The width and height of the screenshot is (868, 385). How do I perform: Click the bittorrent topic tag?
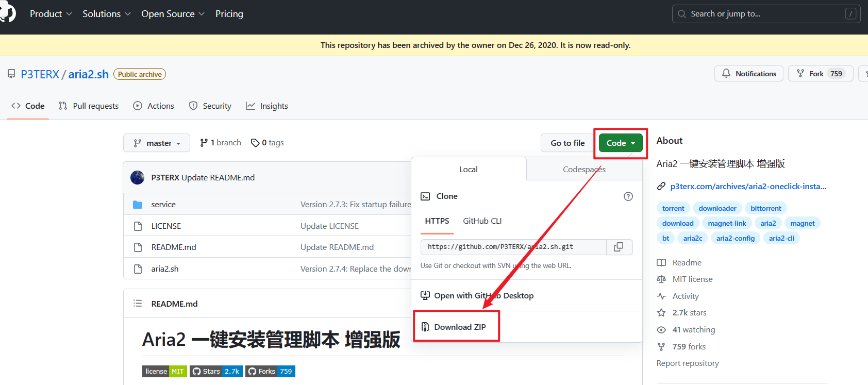(765, 208)
